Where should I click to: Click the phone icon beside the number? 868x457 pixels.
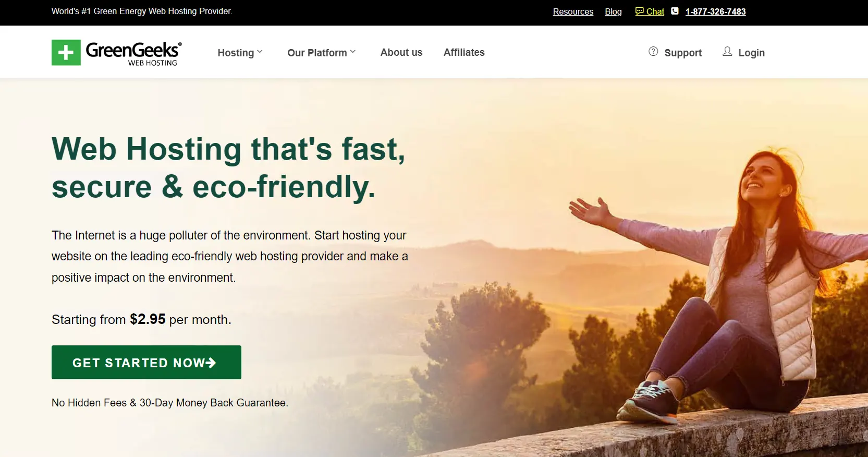pos(675,11)
